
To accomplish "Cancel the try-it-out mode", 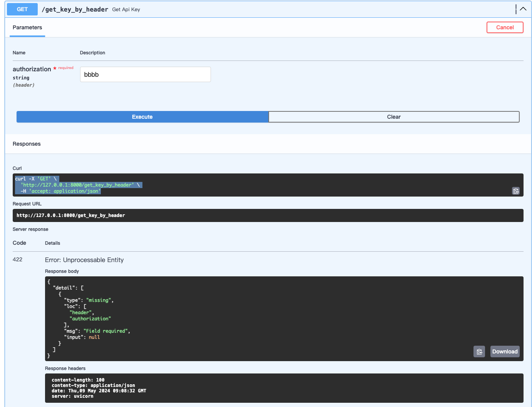I will click(505, 27).
